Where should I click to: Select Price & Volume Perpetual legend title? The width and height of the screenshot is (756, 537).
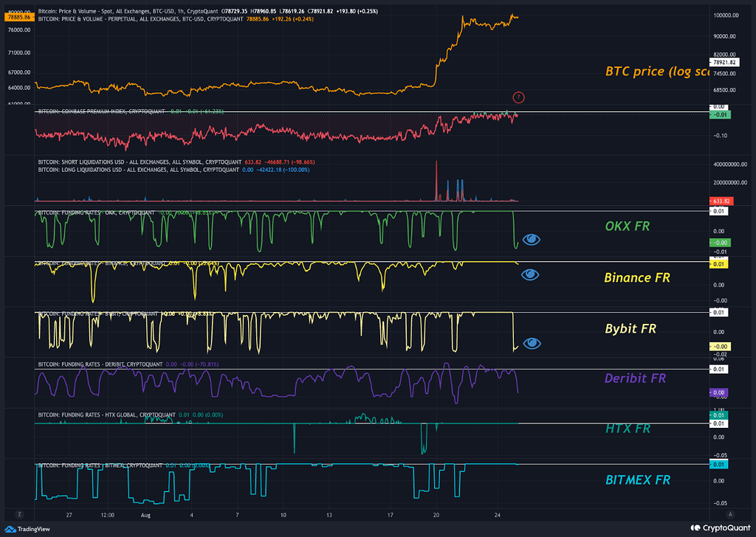pyautogui.click(x=141, y=18)
